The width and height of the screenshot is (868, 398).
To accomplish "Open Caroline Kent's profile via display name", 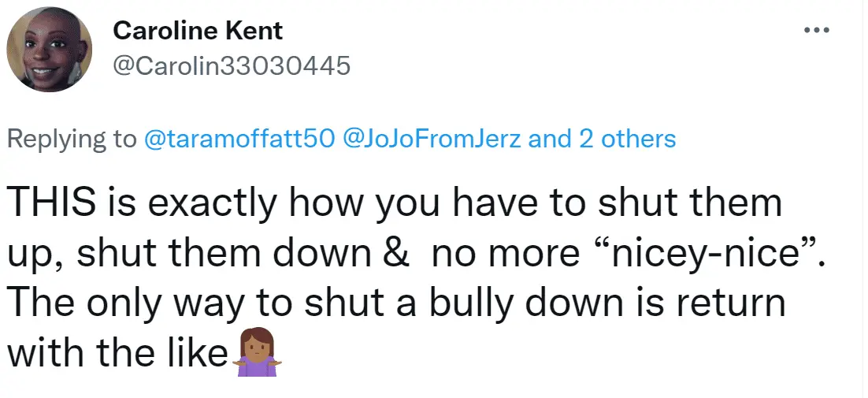I will (x=198, y=32).
